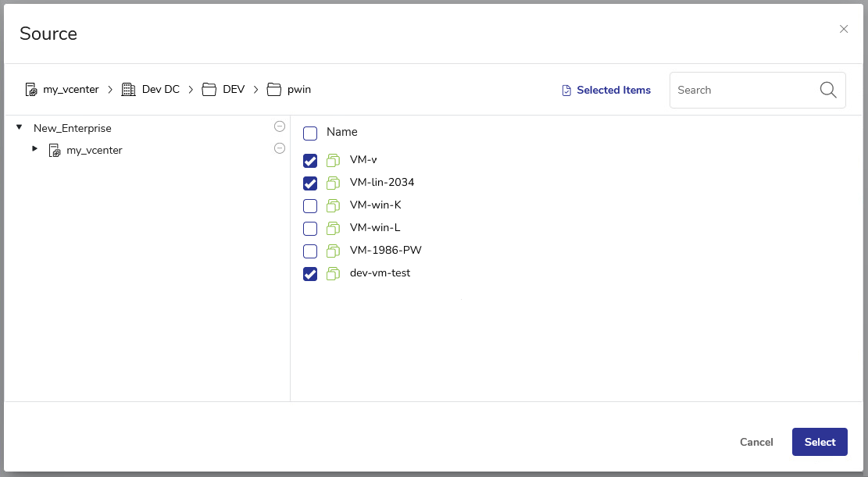
Task: Go to DEV breadcrumb folder
Action: pos(234,90)
